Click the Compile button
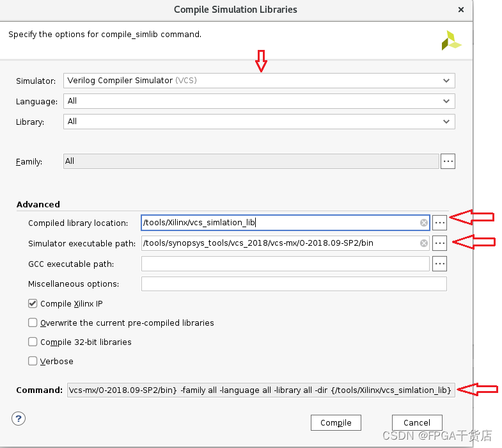The width and height of the screenshot is (502, 448). click(x=336, y=422)
